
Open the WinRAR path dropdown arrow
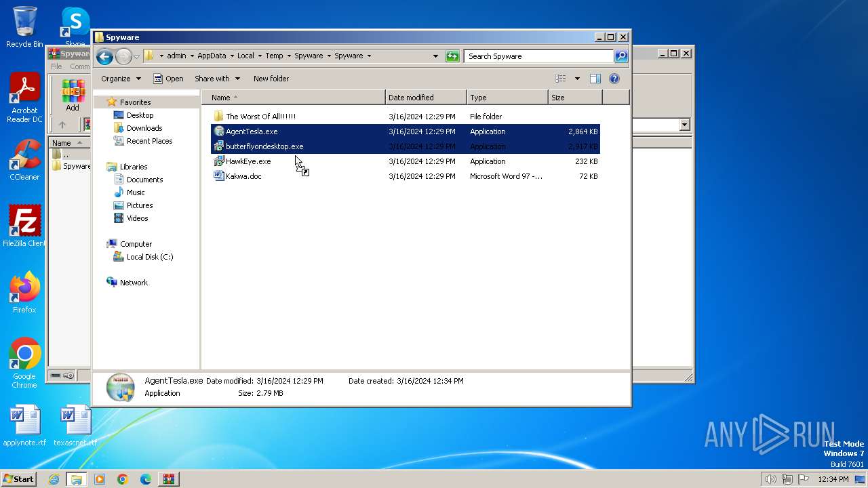point(684,125)
